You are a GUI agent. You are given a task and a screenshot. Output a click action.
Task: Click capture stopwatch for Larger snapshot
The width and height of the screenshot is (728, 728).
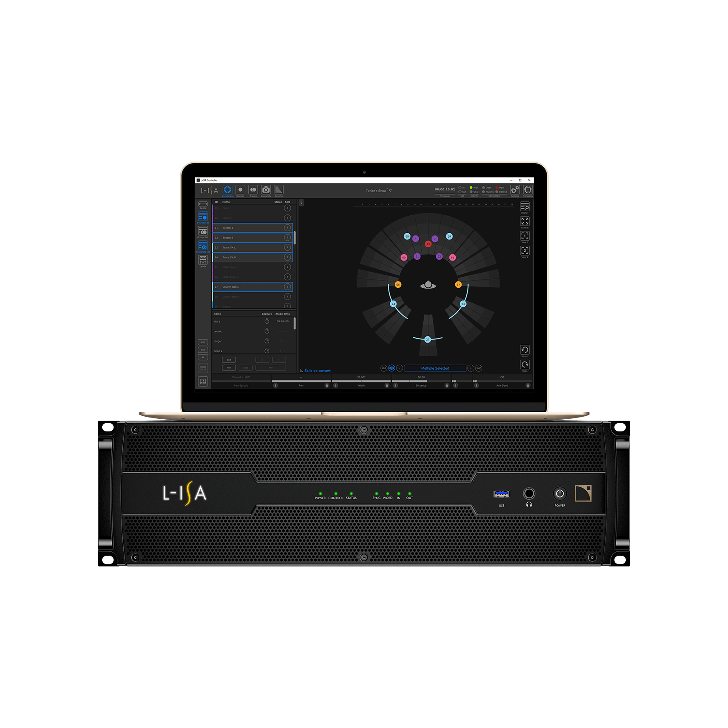[x=267, y=341]
